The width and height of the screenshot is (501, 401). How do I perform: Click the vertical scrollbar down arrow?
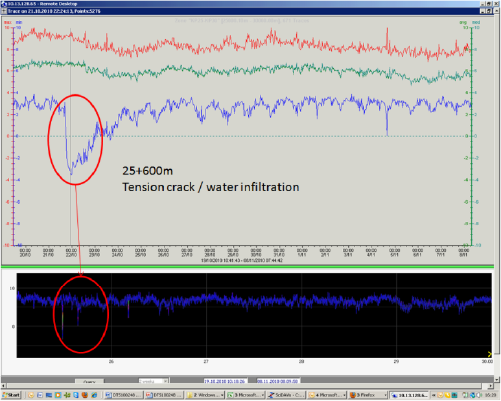497,379
